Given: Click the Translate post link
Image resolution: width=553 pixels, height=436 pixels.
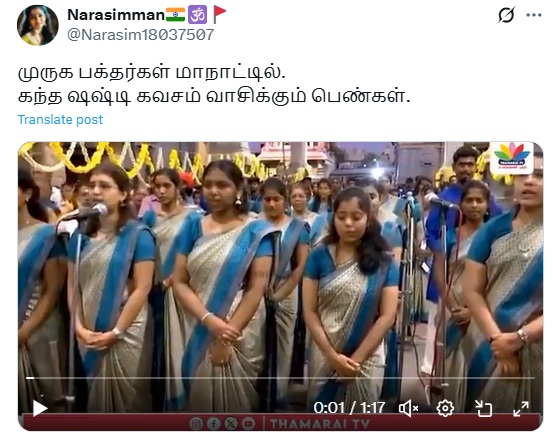Looking at the screenshot, I should [60, 120].
